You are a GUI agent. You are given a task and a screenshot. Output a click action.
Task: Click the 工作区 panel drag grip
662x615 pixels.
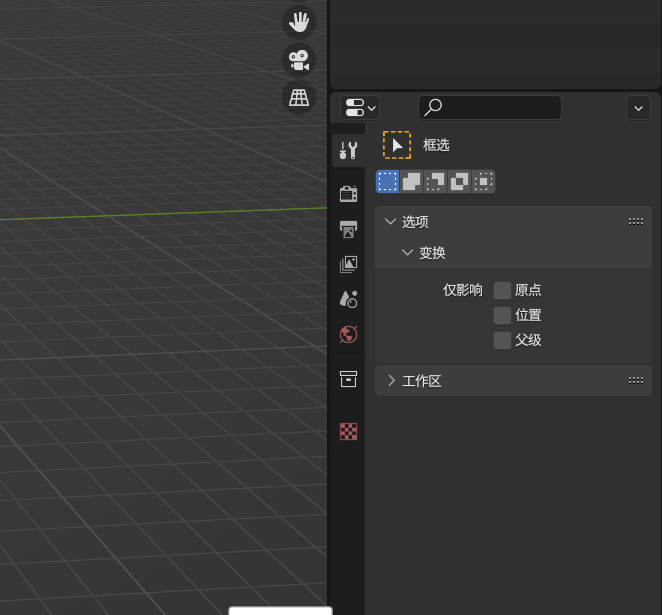point(636,381)
